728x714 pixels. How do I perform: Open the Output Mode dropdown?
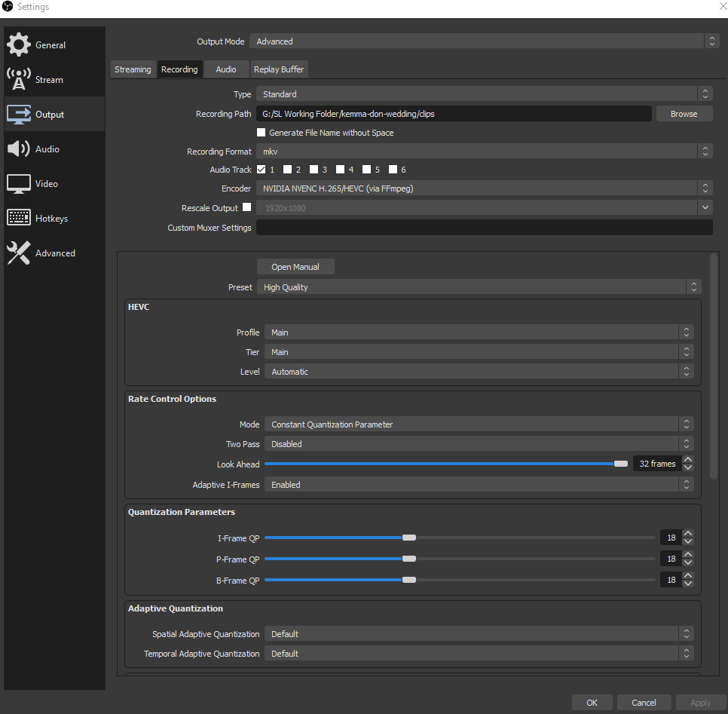(x=485, y=41)
